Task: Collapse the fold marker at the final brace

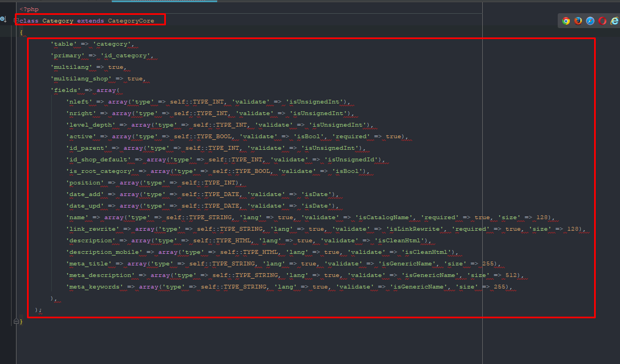Action: point(16,320)
